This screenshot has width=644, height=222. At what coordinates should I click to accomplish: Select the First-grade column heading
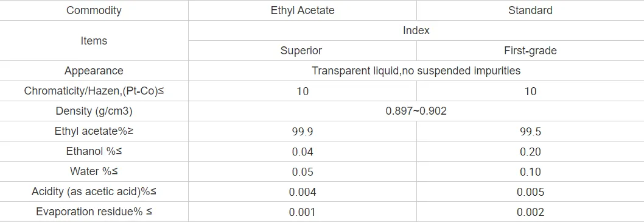pyautogui.click(x=530, y=51)
